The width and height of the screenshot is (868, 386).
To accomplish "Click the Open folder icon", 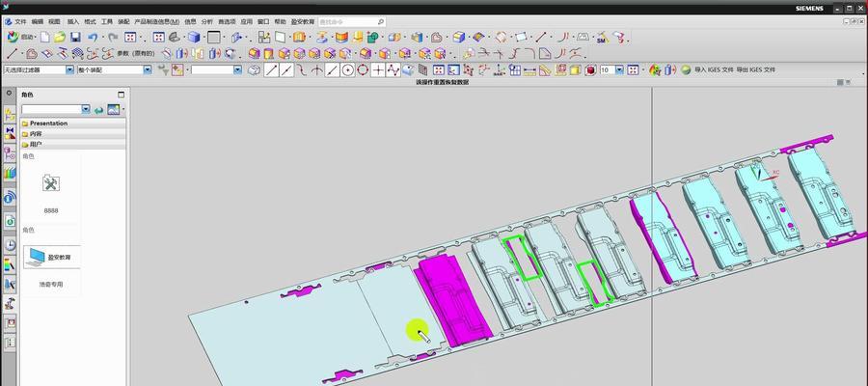I will click(x=60, y=37).
